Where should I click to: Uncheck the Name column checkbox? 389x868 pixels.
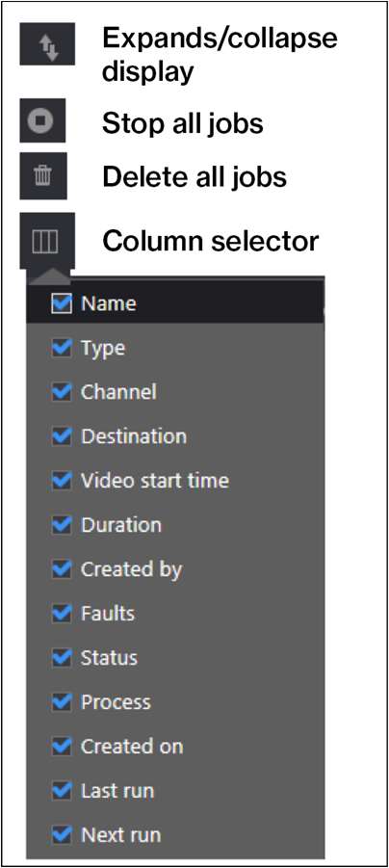pyautogui.click(x=62, y=302)
